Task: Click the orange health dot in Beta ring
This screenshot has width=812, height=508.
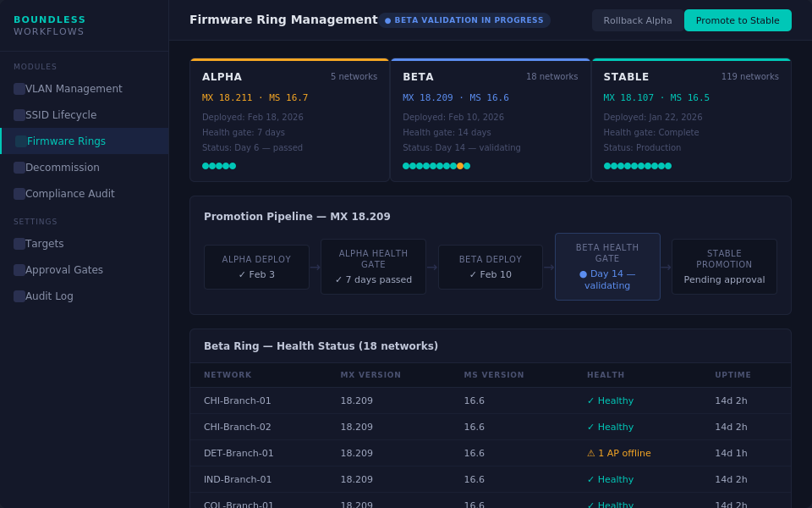Action: [x=460, y=166]
